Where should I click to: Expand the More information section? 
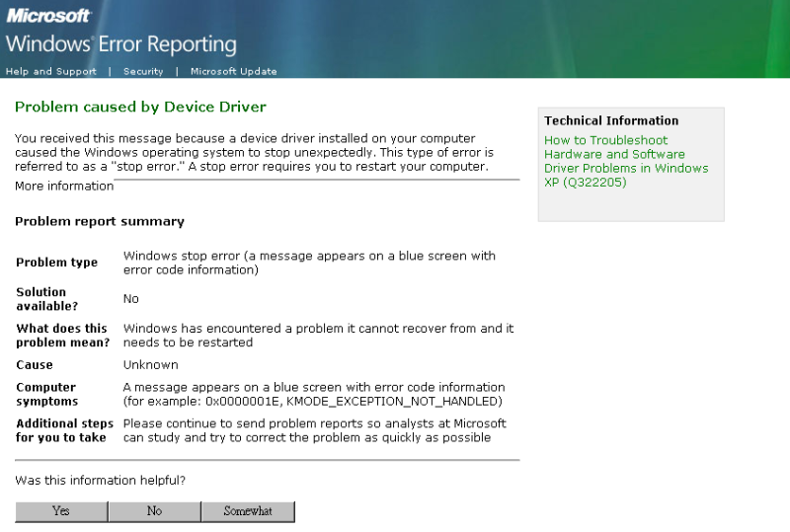point(64,186)
